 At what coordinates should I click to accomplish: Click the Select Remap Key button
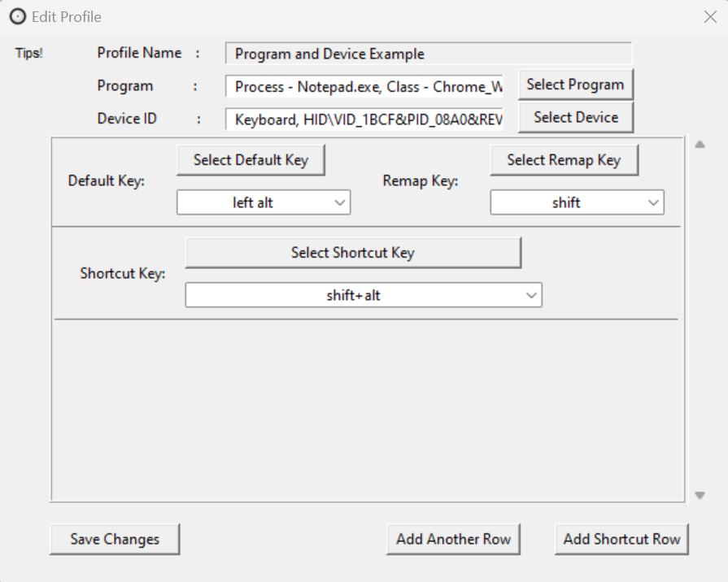(x=565, y=159)
